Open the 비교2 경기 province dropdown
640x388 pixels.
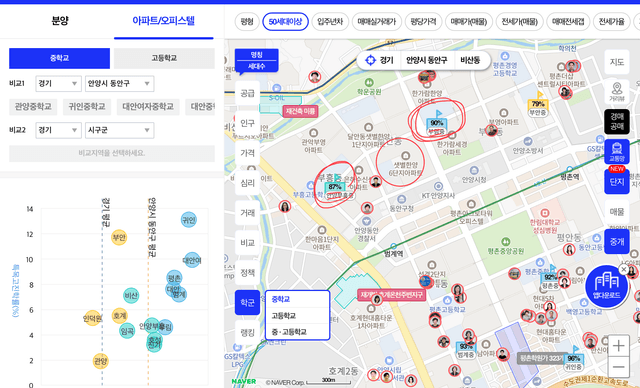58,130
